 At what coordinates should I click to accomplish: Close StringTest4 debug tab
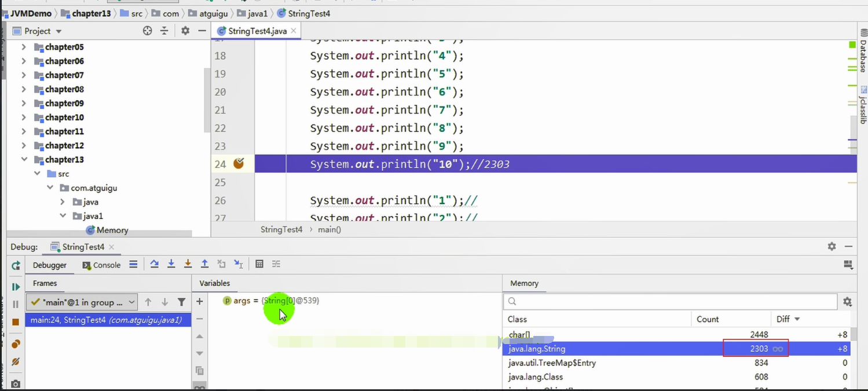pyautogui.click(x=112, y=247)
